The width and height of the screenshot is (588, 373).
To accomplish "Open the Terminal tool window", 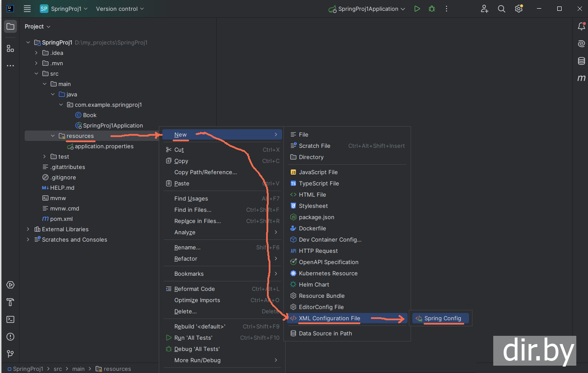I will (10, 319).
